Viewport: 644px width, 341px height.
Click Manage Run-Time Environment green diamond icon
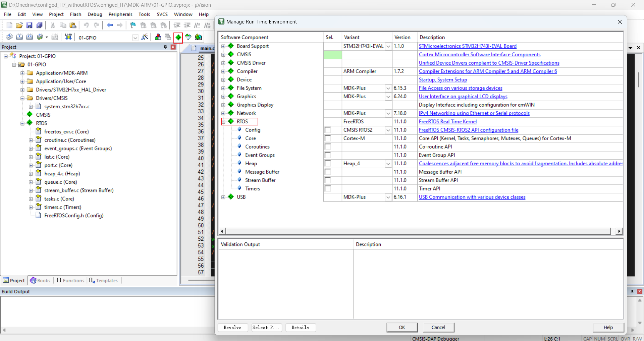pyautogui.click(x=178, y=37)
